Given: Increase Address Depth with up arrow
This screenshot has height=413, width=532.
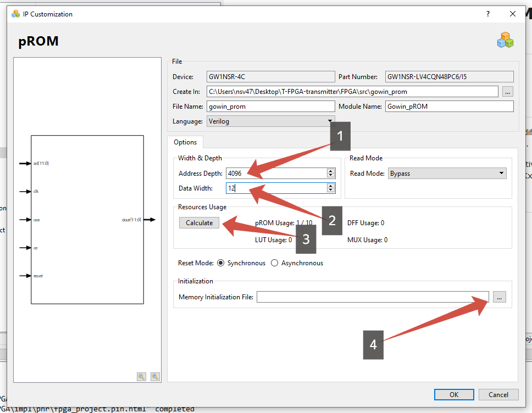Looking at the screenshot, I should point(331,171).
